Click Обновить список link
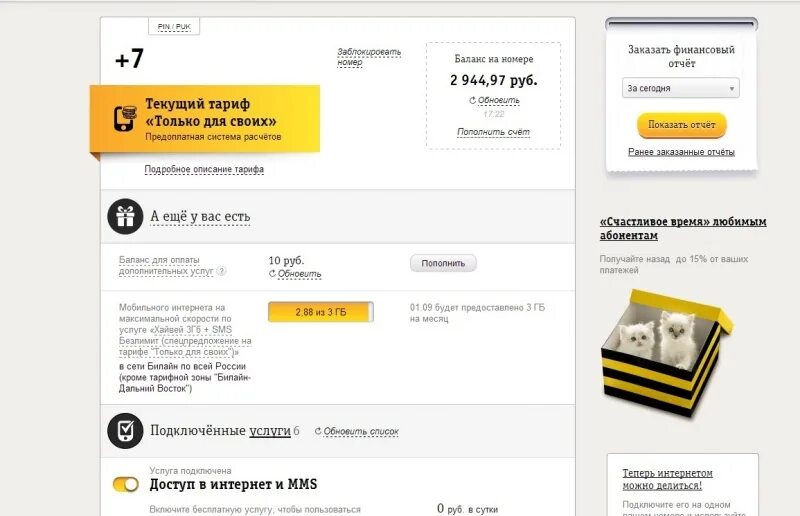 (x=357, y=431)
